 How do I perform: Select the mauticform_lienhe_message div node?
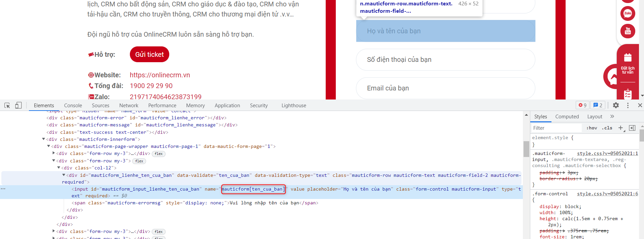click(142, 125)
